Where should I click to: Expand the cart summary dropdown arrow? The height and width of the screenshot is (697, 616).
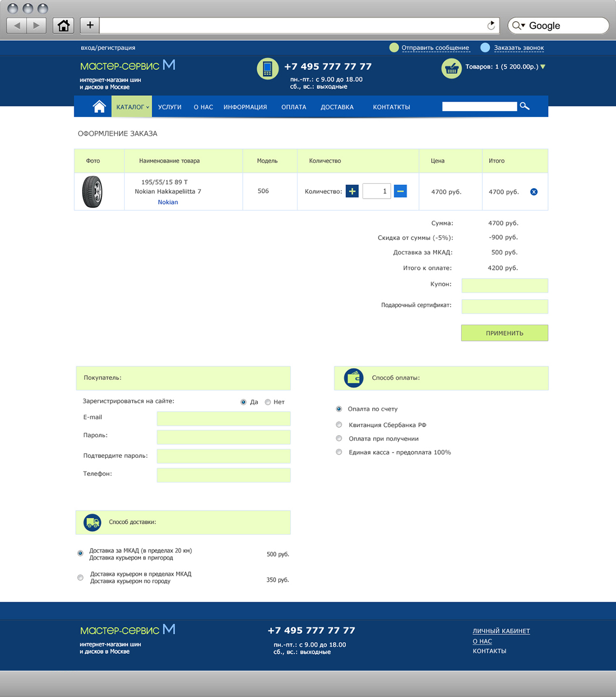pyautogui.click(x=543, y=67)
